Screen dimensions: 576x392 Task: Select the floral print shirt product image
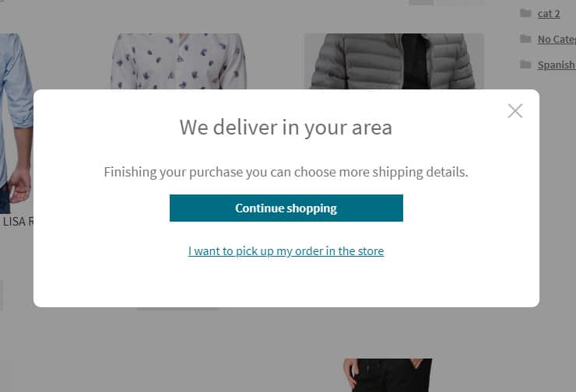178,61
